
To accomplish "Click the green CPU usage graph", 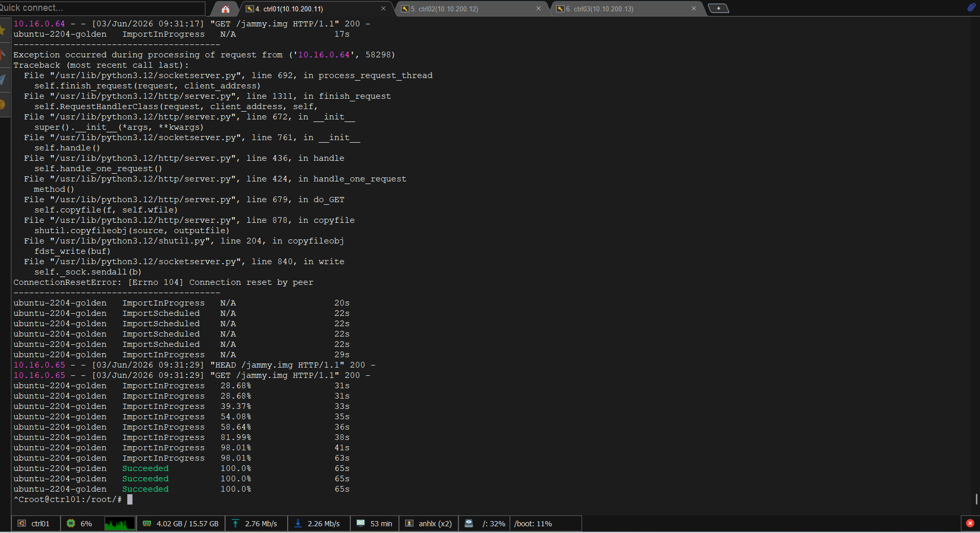I will tap(120, 524).
